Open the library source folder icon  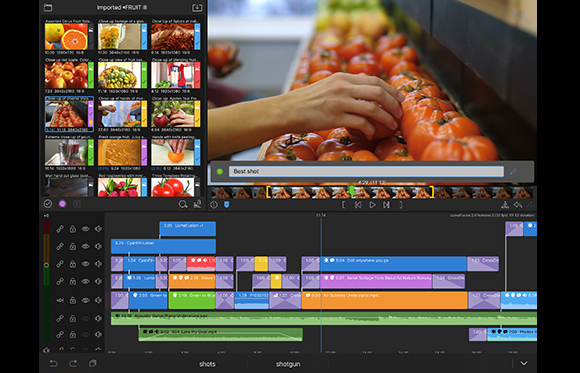coord(48,7)
